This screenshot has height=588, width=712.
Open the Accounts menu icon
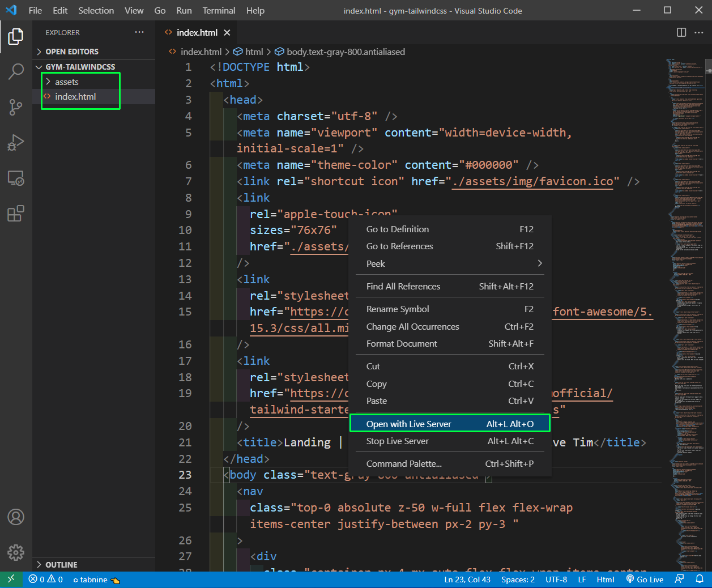tap(16, 517)
